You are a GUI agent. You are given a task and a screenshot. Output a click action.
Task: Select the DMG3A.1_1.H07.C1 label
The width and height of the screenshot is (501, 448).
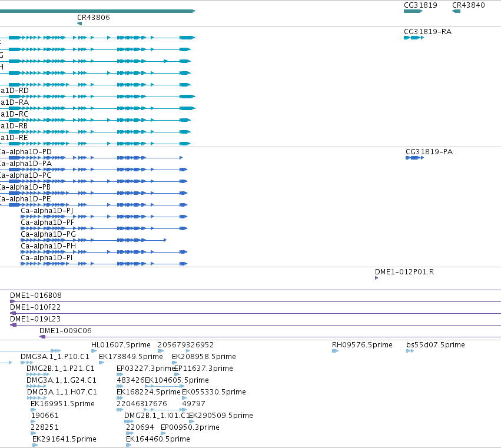click(x=62, y=392)
